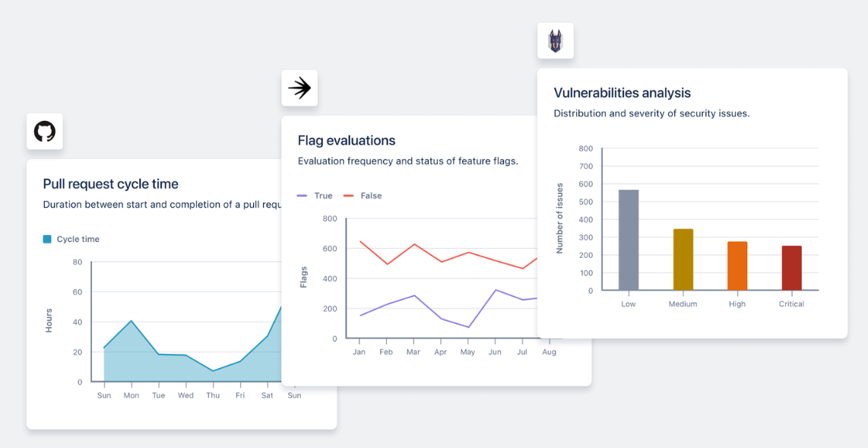This screenshot has width=868, height=448.
Task: Select the purple True legend line marker
Action: pos(301,195)
